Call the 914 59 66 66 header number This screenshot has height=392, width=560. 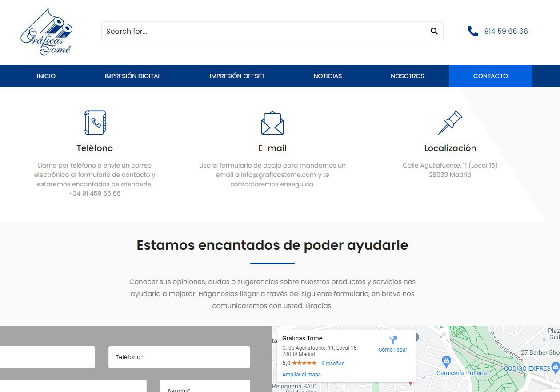click(506, 31)
